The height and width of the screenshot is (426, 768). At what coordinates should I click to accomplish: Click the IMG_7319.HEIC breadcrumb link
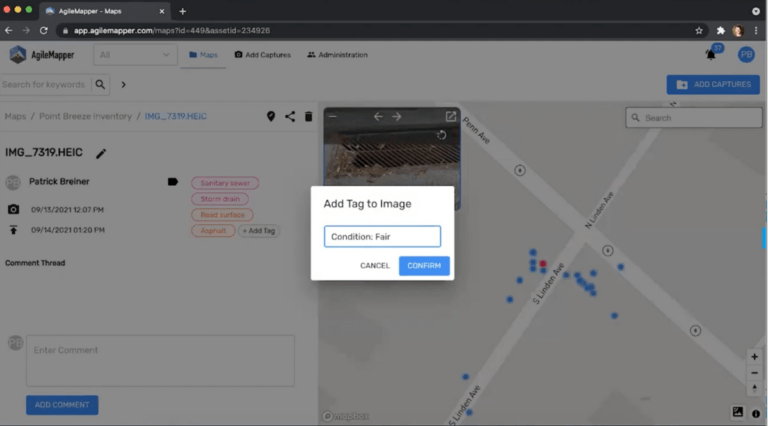(x=175, y=116)
